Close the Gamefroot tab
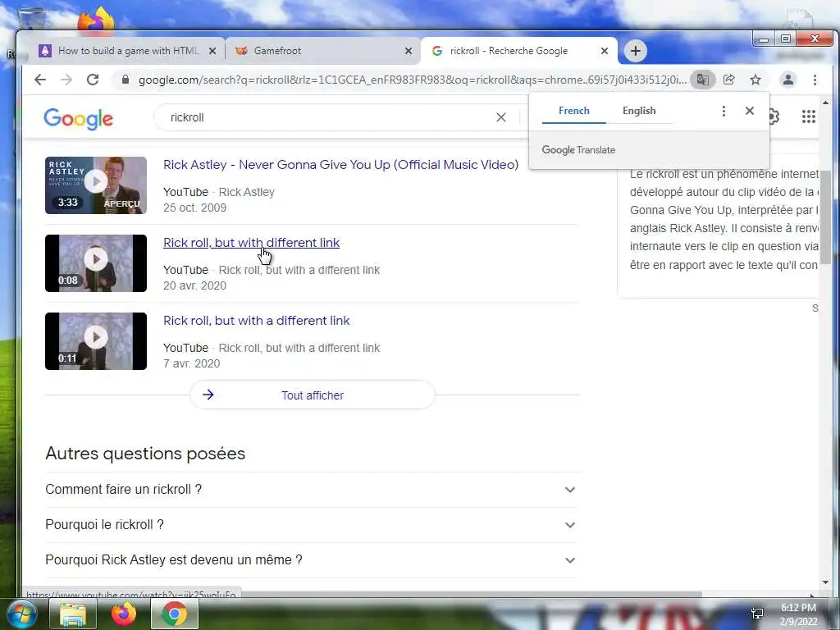The image size is (840, 630). (x=409, y=51)
